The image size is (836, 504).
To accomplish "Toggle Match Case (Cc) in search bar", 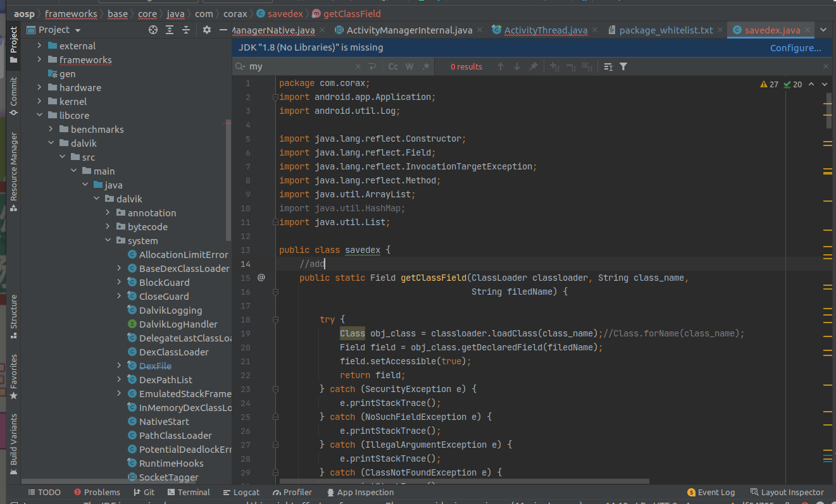I will (x=393, y=66).
